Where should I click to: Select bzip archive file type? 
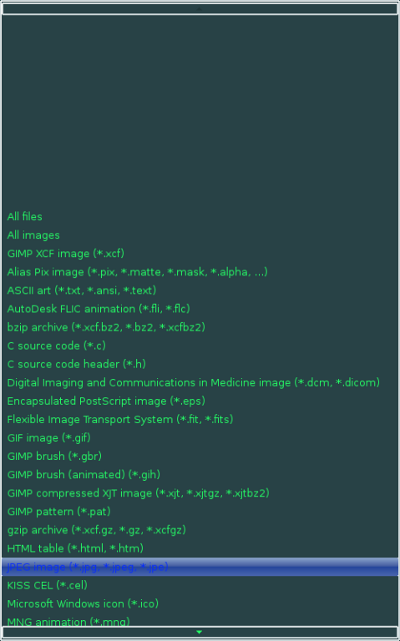click(x=200, y=327)
